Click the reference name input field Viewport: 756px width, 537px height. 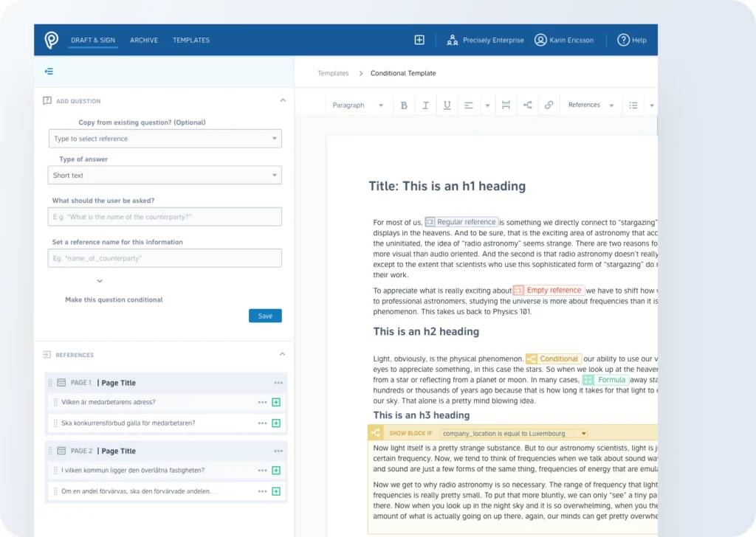165,258
